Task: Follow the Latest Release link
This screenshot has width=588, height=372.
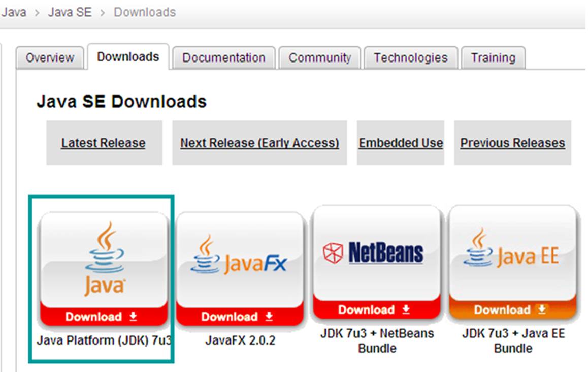Action: [104, 143]
